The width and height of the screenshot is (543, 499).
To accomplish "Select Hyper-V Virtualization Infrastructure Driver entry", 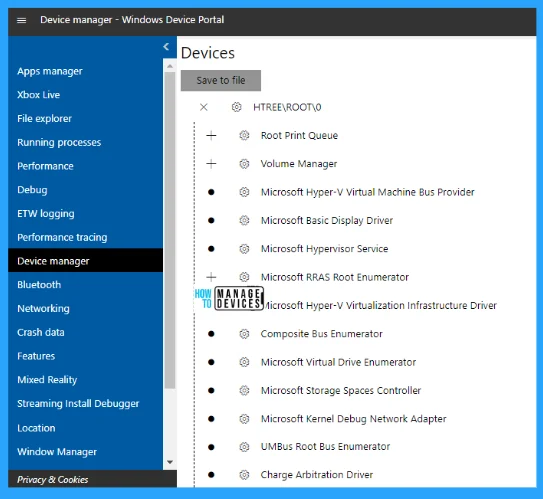I will click(380, 306).
